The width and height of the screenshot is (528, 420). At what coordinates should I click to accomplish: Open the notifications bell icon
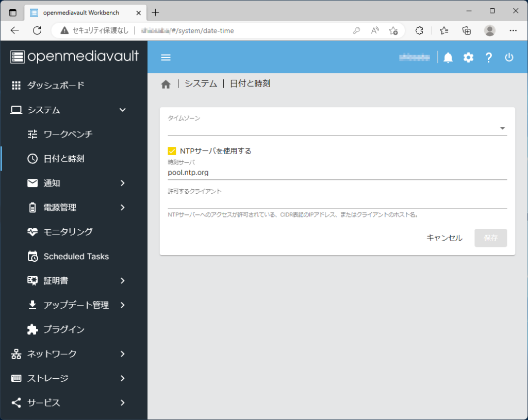(x=448, y=58)
